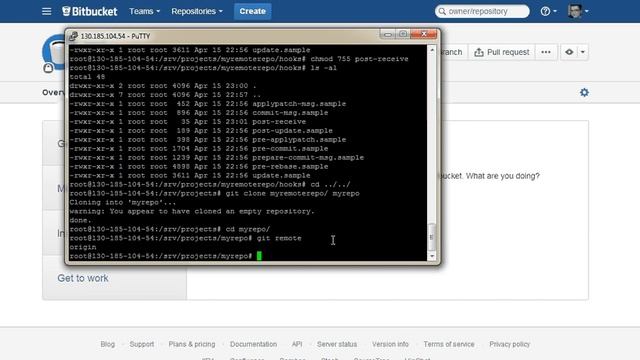The height and width of the screenshot is (360, 640).
Task: Open the API footer link
Action: (x=297, y=344)
